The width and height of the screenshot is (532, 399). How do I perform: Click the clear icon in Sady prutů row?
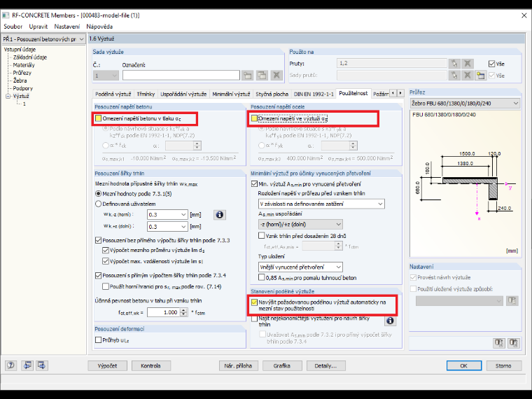click(467, 76)
